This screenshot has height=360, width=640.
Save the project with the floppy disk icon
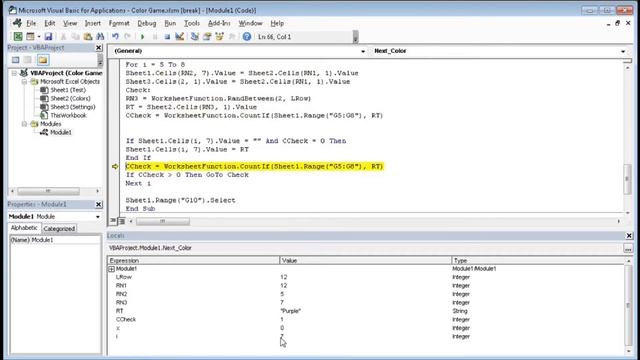coord(48,37)
